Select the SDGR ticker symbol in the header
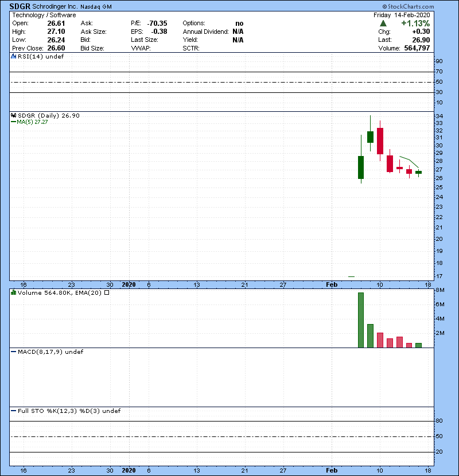 tap(20, 6)
